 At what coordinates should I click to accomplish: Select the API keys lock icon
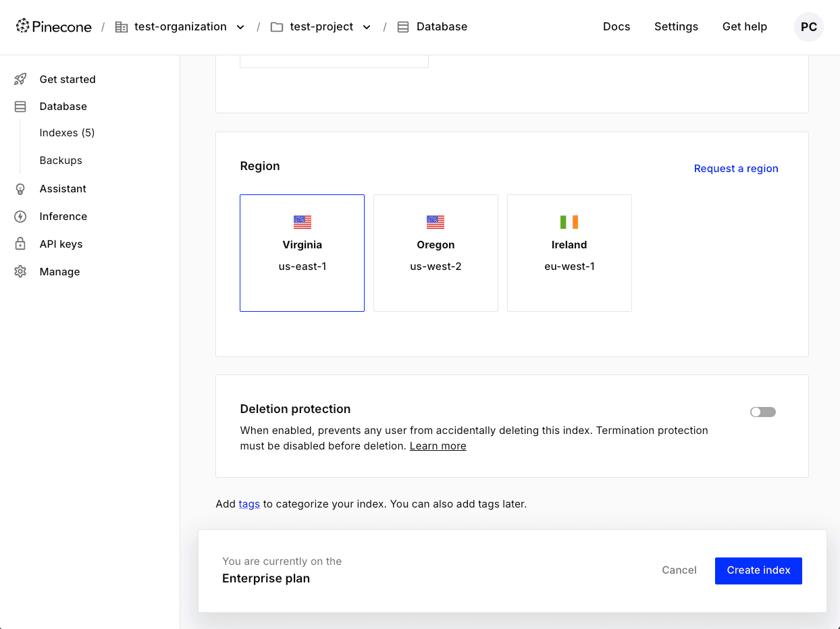(20, 244)
